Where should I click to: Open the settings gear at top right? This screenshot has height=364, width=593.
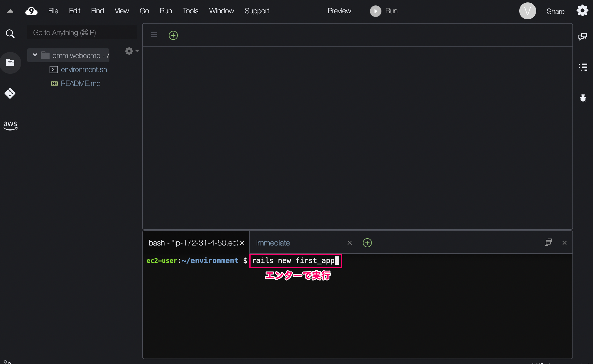[582, 10]
